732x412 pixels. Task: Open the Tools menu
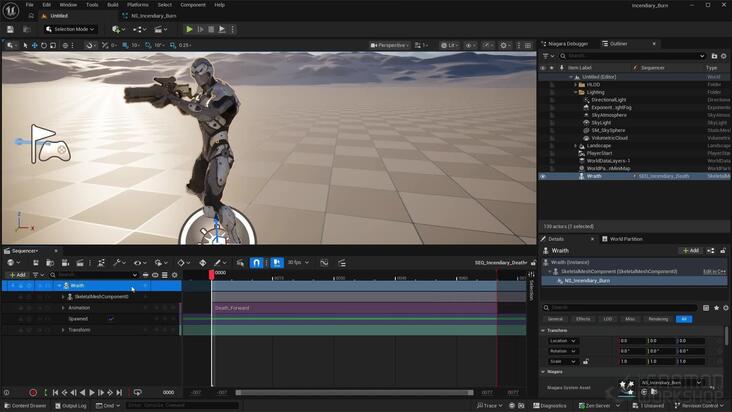tap(92, 5)
